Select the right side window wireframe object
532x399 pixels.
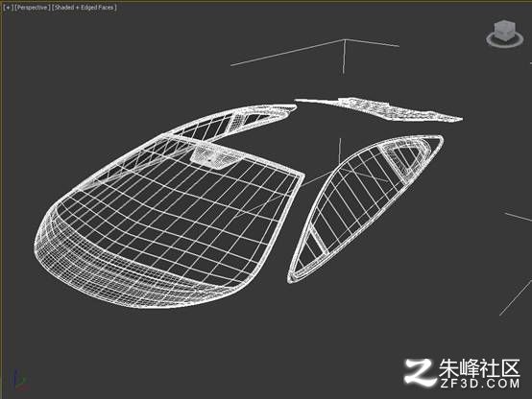coord(365,208)
